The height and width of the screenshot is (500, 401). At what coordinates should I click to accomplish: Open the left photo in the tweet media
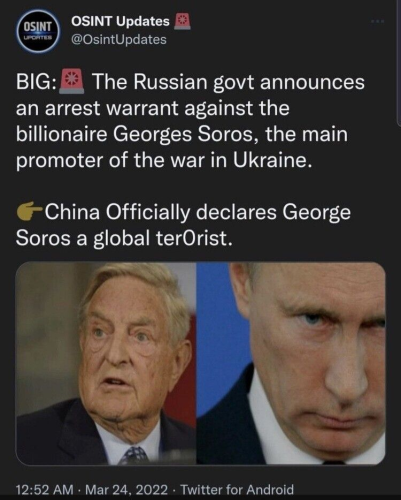point(106,363)
